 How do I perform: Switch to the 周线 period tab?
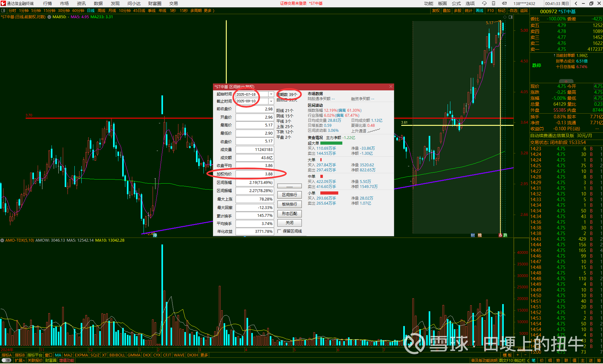(x=101, y=11)
